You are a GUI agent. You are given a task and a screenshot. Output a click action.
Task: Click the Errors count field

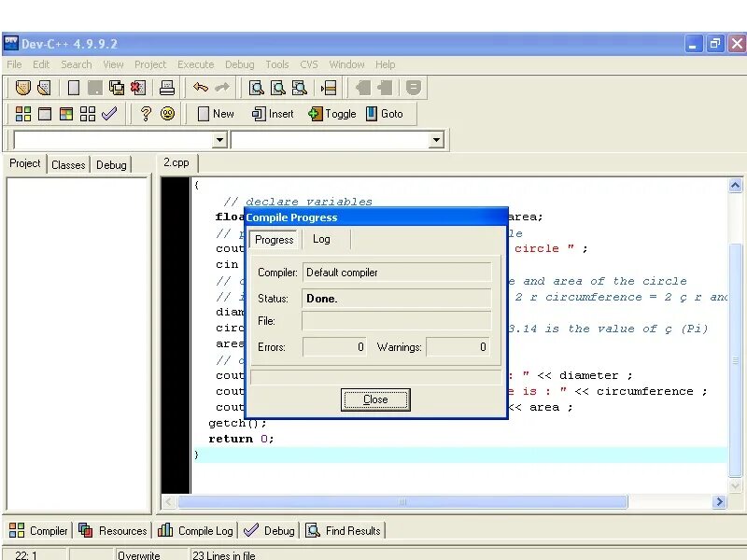(335, 347)
